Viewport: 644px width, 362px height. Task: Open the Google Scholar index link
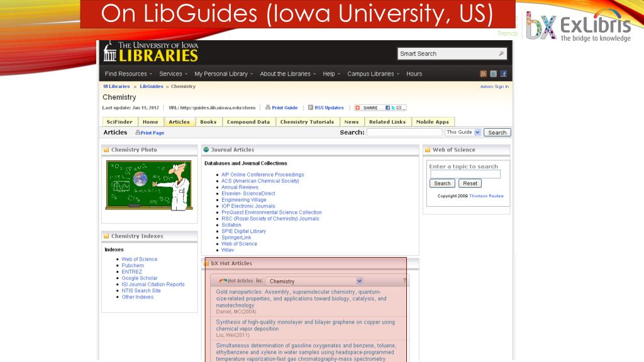(x=139, y=278)
